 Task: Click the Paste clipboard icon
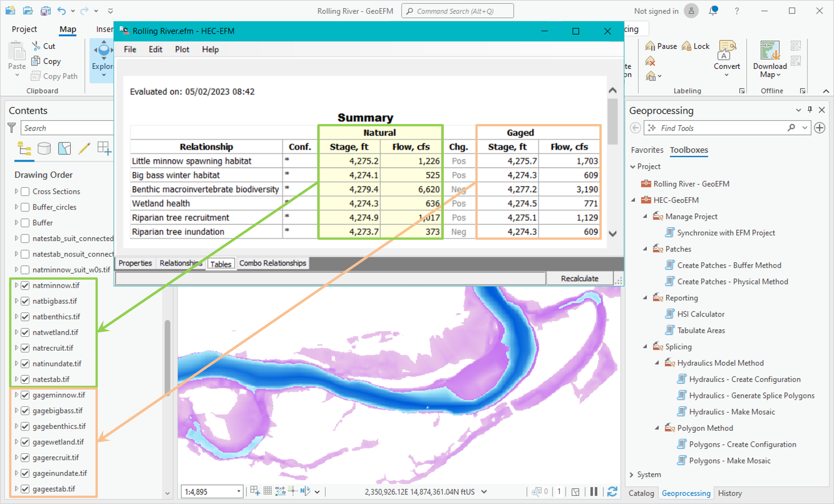coord(17,52)
